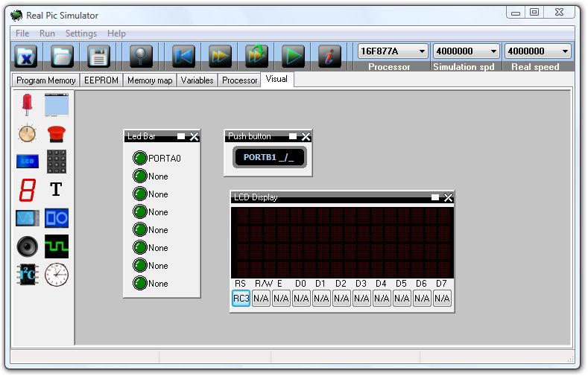Click the floppy disk save icon

98,57
